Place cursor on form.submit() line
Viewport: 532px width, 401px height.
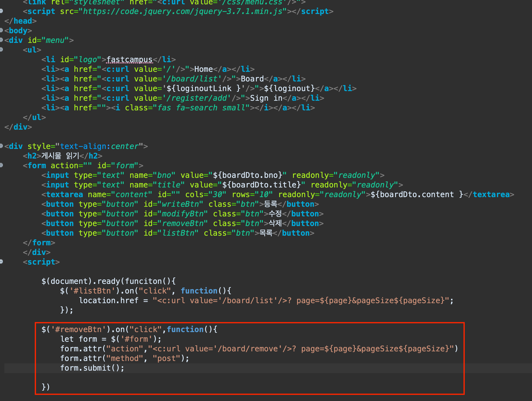[x=92, y=368]
